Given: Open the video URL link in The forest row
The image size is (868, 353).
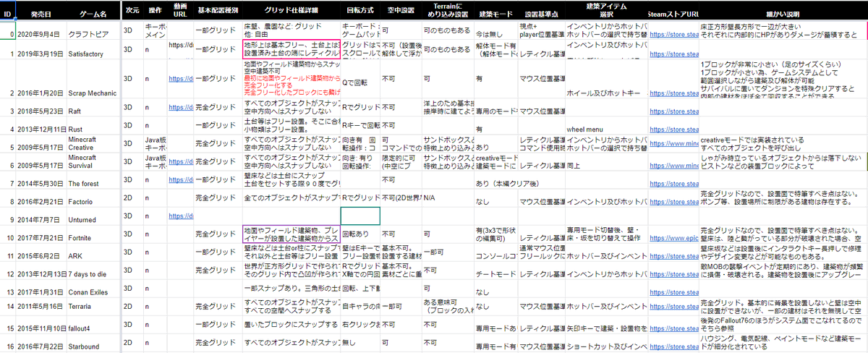Looking at the screenshot, I should [179, 179].
